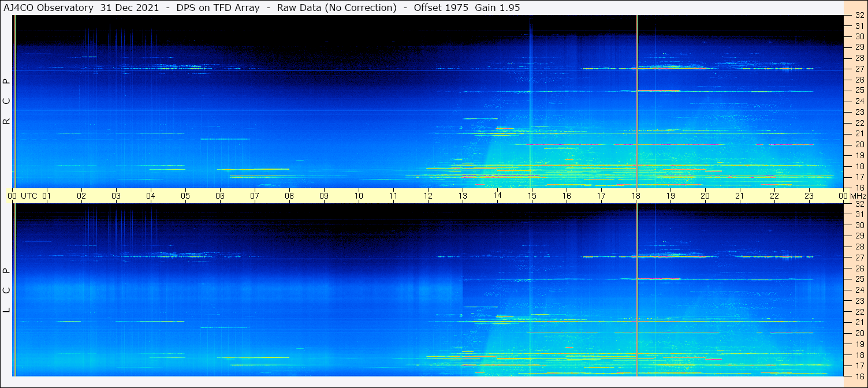The height and width of the screenshot is (388, 868).
Task: Click the 04 hour tick on the UTC axis
Action: tap(151, 196)
